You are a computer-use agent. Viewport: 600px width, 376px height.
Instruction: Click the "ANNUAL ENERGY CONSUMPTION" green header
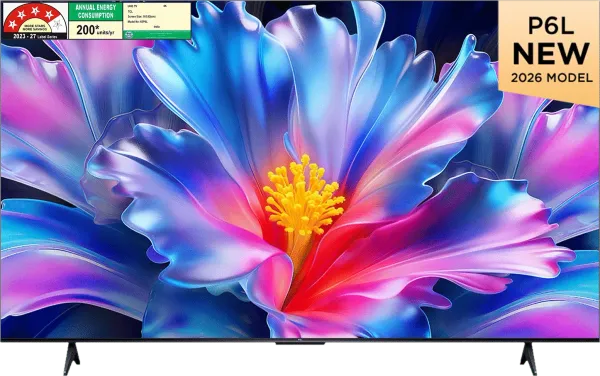(x=95, y=12)
